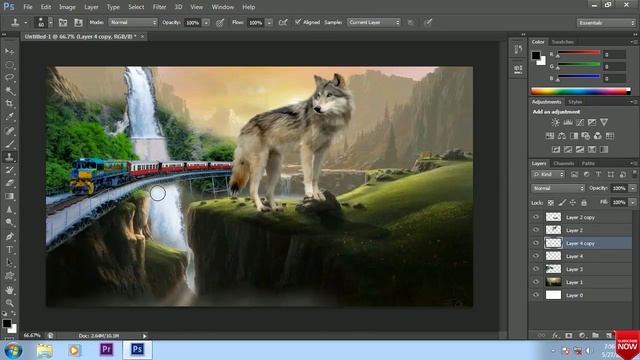This screenshot has height=360, width=640.
Task: Open the Brush Preset picker arrow
Action: [51, 23]
